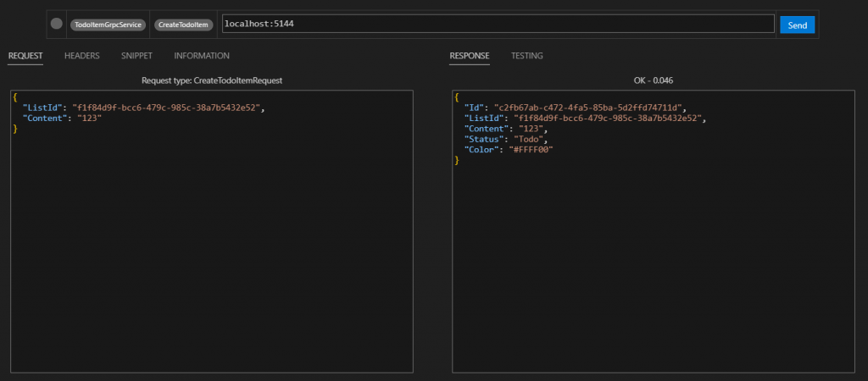Focus the localhost:5144 address field

coord(498,25)
